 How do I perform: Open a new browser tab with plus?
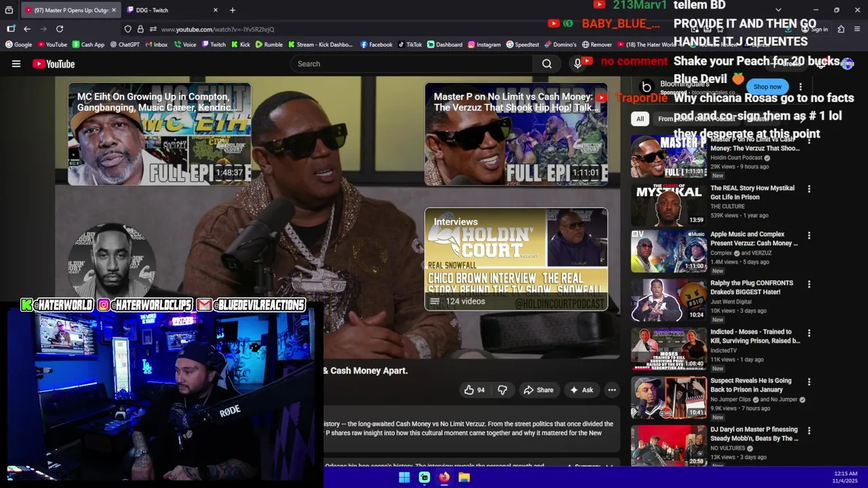pos(233,10)
